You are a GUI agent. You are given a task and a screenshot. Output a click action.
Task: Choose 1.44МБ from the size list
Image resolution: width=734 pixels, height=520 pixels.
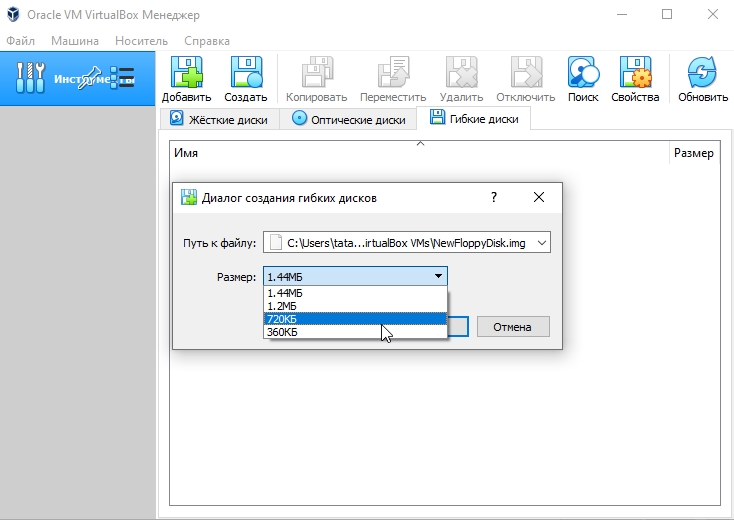click(x=355, y=293)
